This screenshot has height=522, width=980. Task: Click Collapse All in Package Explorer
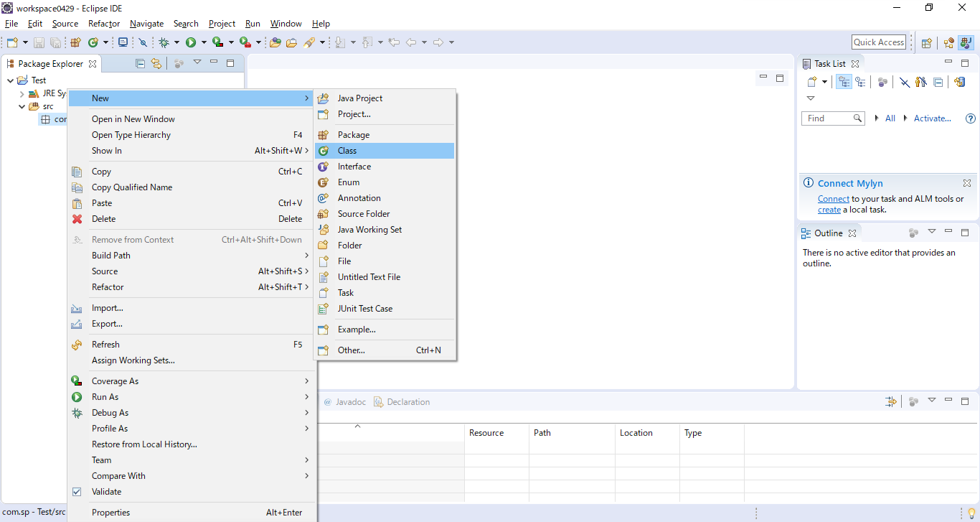tap(140, 63)
